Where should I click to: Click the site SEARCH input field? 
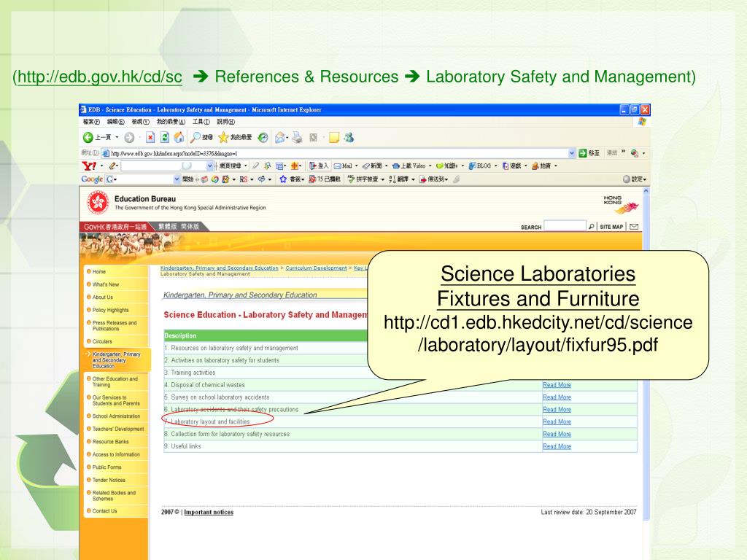[x=565, y=226]
